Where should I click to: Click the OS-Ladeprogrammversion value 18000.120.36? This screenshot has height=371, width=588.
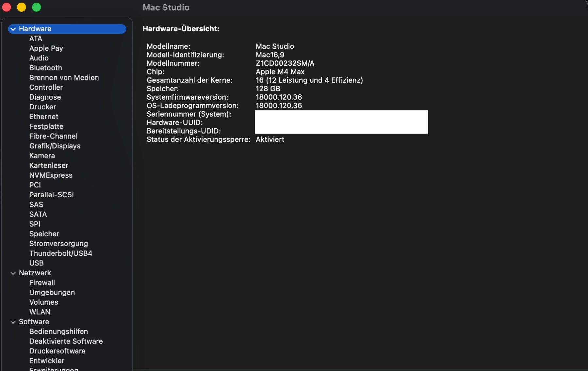pos(279,106)
